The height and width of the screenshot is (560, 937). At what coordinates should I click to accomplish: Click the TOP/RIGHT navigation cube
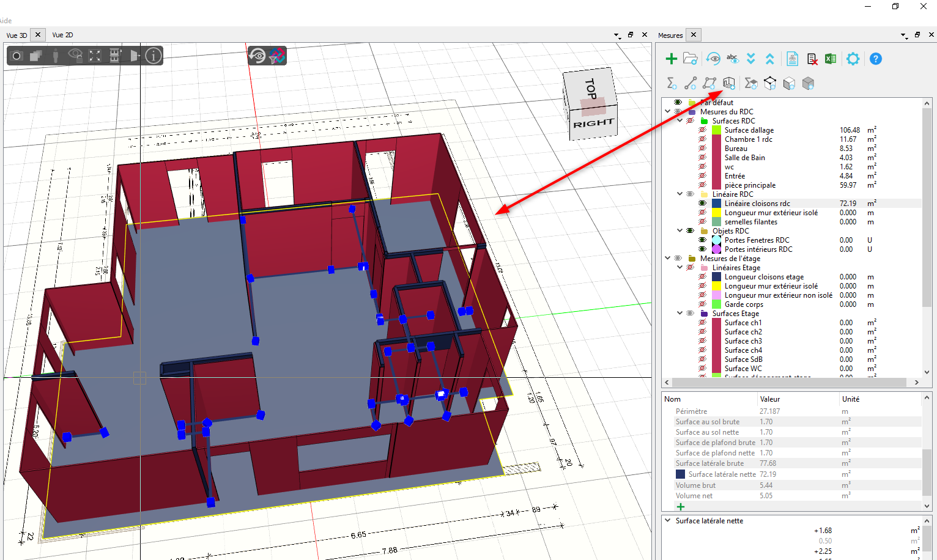pos(591,104)
